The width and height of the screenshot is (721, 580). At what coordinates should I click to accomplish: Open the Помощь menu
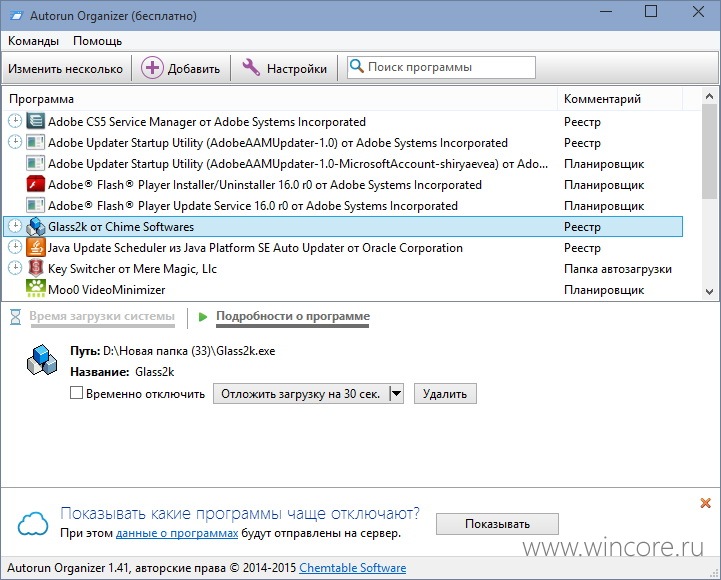click(97, 41)
